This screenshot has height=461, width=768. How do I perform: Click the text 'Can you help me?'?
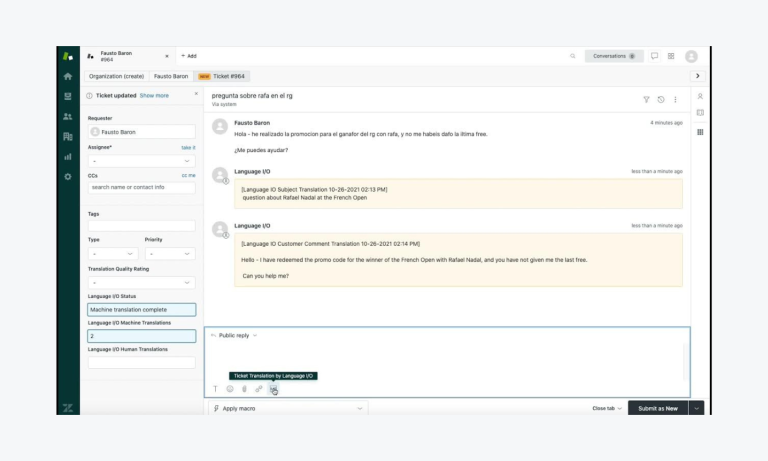pyautogui.click(x=265, y=276)
